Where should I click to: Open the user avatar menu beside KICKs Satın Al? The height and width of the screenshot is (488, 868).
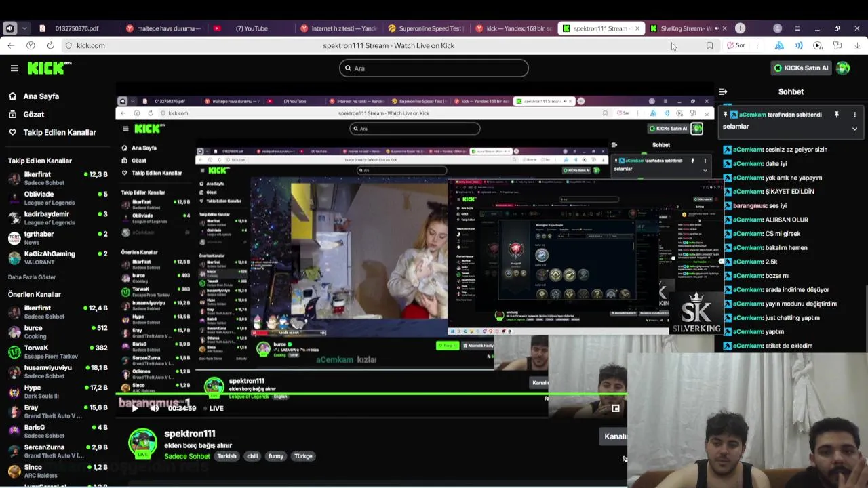[x=843, y=68]
